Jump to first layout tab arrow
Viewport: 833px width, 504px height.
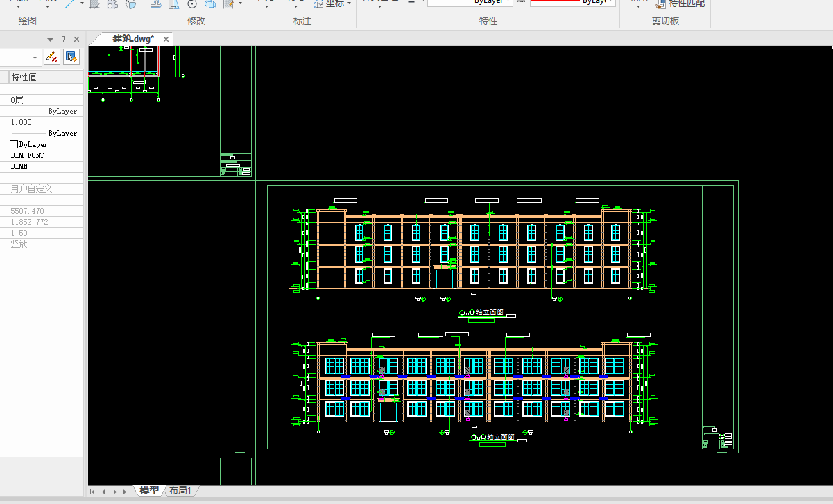tap(93, 492)
